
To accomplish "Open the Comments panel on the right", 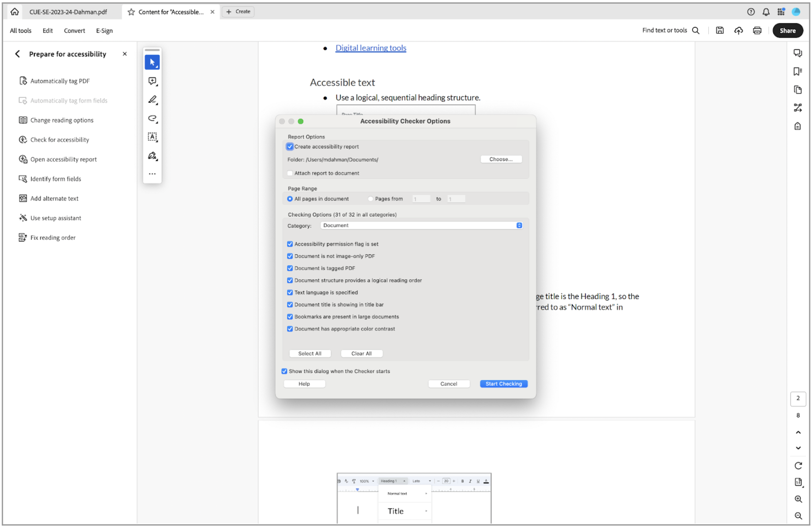I will click(x=798, y=53).
